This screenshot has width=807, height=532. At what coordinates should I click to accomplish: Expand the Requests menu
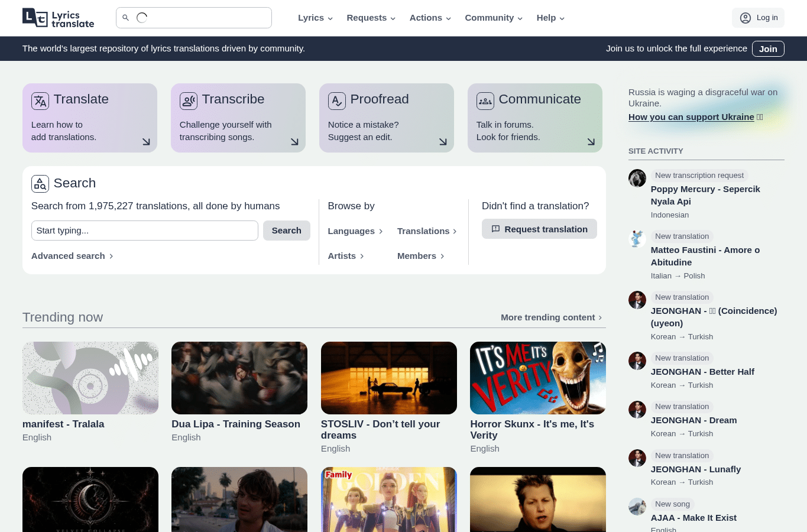pyautogui.click(x=371, y=18)
